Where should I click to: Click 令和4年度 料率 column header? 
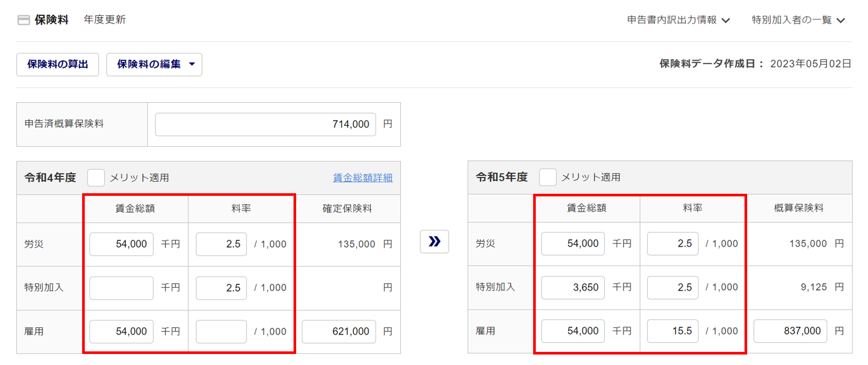click(241, 208)
